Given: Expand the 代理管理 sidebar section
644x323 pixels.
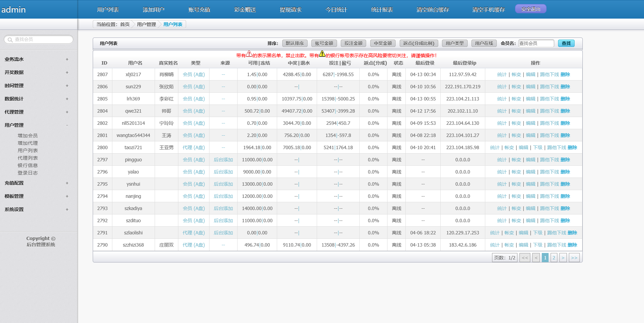Looking at the screenshot, I should point(67,112).
